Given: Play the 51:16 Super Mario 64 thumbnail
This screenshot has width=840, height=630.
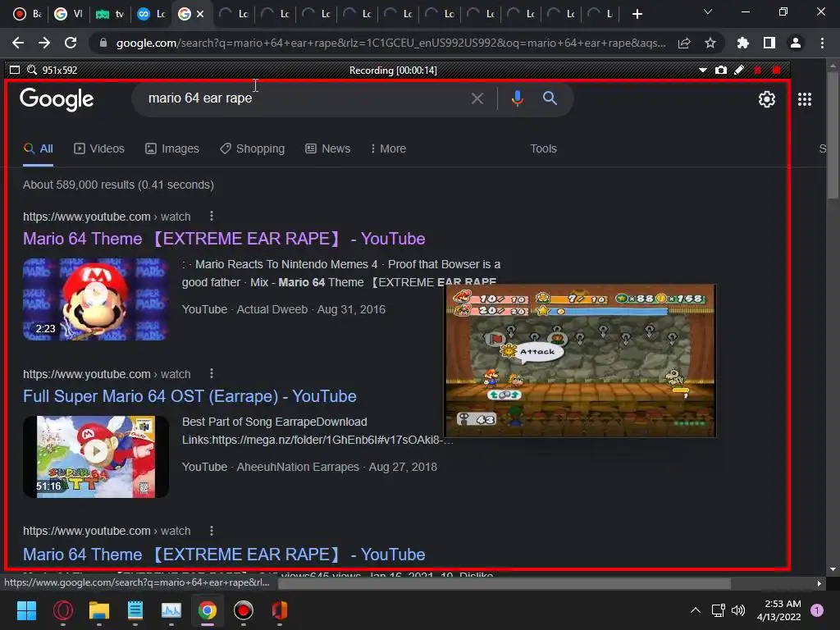Looking at the screenshot, I should coord(96,457).
